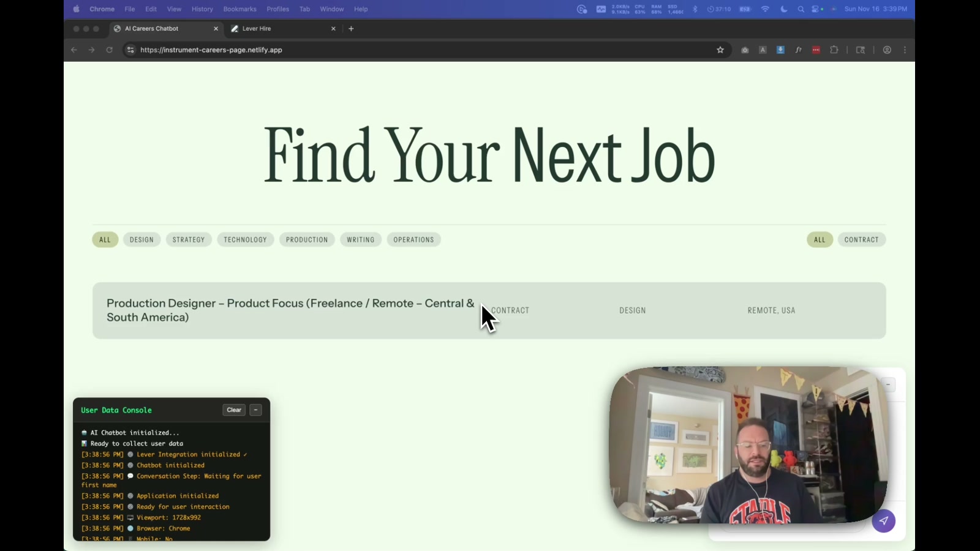
Task: Open the camera screenshot extension
Action: click(x=745, y=50)
